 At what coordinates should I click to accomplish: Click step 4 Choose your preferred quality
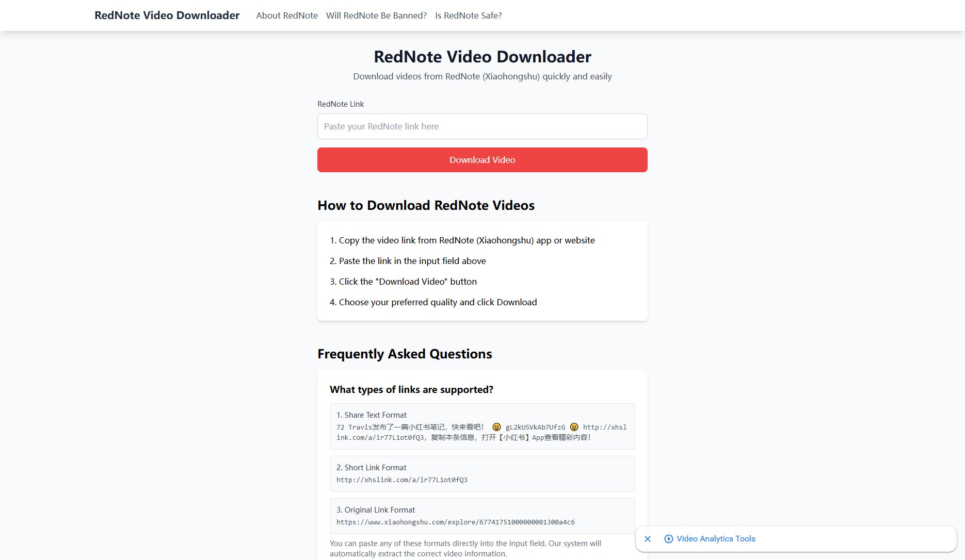point(433,302)
